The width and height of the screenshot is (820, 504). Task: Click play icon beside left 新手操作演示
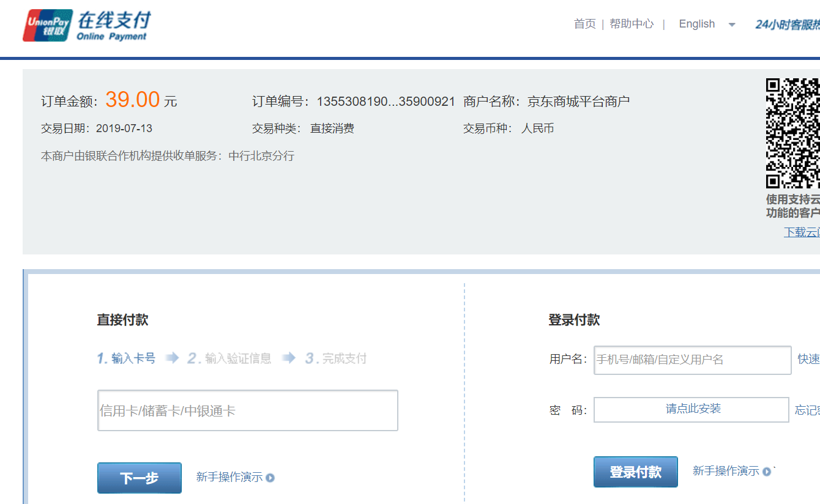(x=270, y=478)
